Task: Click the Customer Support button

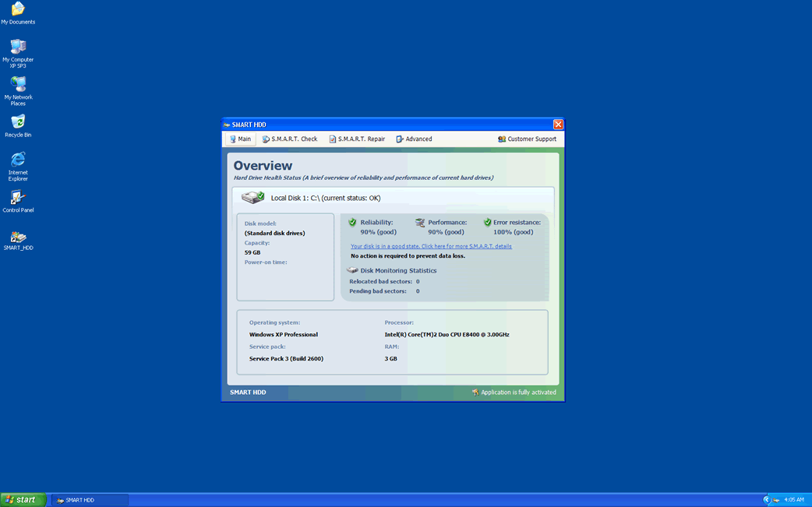Action: (x=527, y=139)
